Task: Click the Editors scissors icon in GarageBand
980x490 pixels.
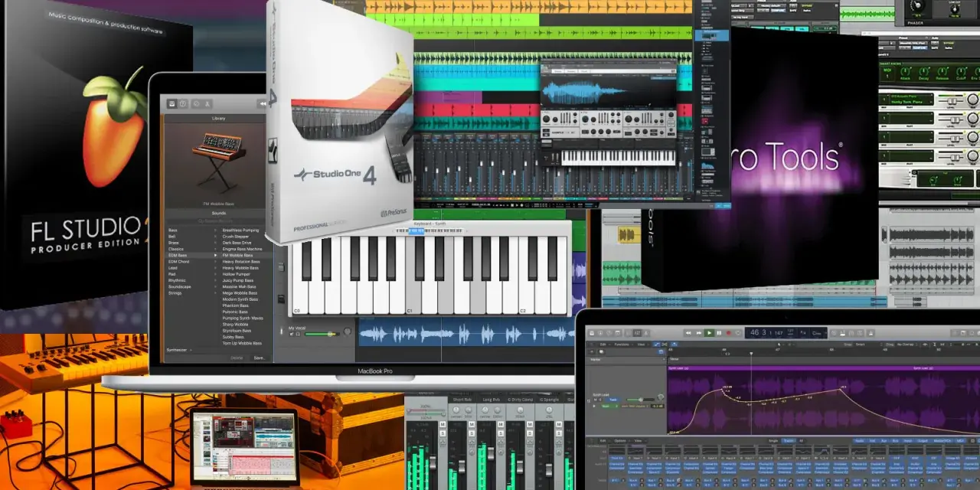Action: coord(208,103)
